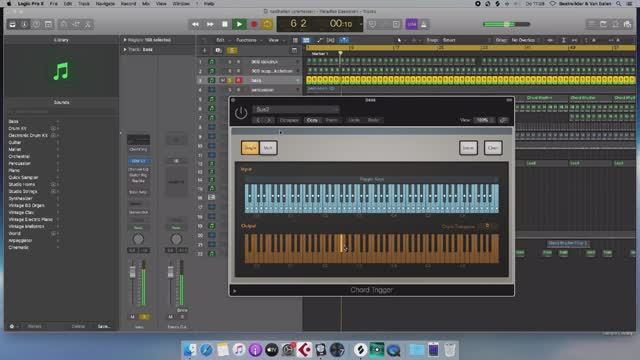Open the Tuner button in control bar

[x=372, y=24]
